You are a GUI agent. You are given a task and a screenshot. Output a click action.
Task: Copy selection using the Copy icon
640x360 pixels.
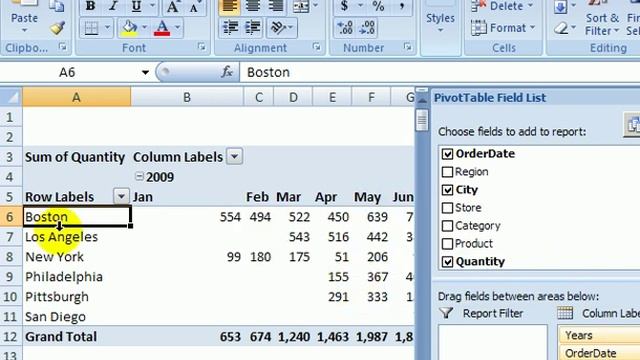57,6
